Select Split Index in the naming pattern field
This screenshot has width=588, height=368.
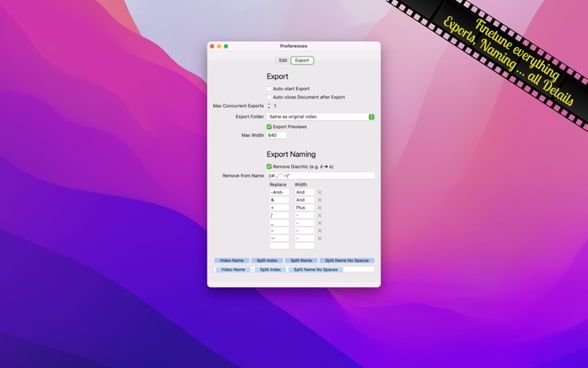[x=270, y=269]
